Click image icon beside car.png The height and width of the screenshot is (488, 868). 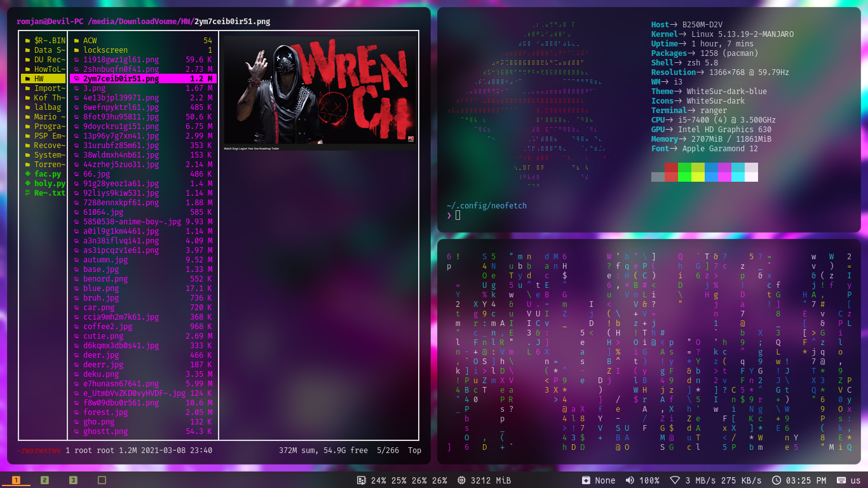point(76,308)
